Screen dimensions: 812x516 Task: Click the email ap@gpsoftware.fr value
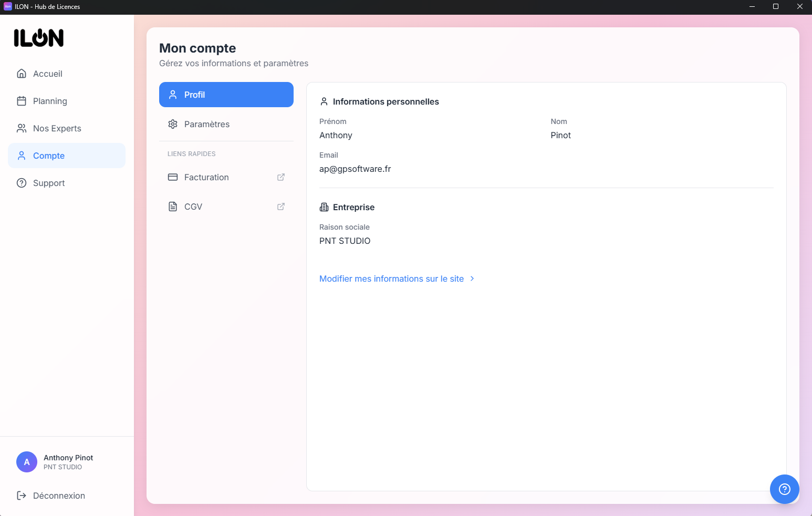click(355, 169)
